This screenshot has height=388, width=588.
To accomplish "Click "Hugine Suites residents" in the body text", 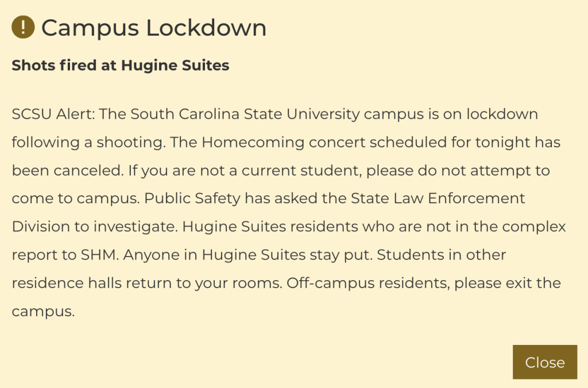I will coord(270,226).
